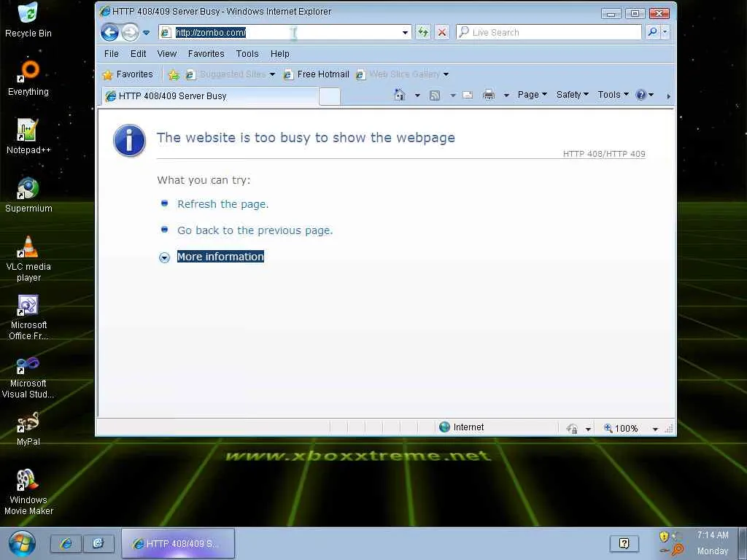Open the Page command bar menu
The height and width of the screenshot is (560, 747).
pyautogui.click(x=532, y=95)
